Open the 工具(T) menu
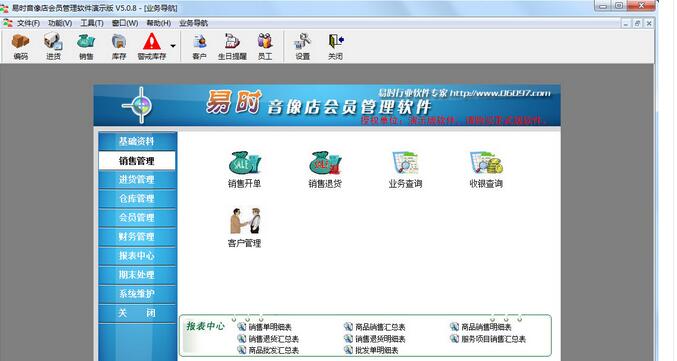Image resolution: width=677 pixels, height=361 pixels. [92, 23]
